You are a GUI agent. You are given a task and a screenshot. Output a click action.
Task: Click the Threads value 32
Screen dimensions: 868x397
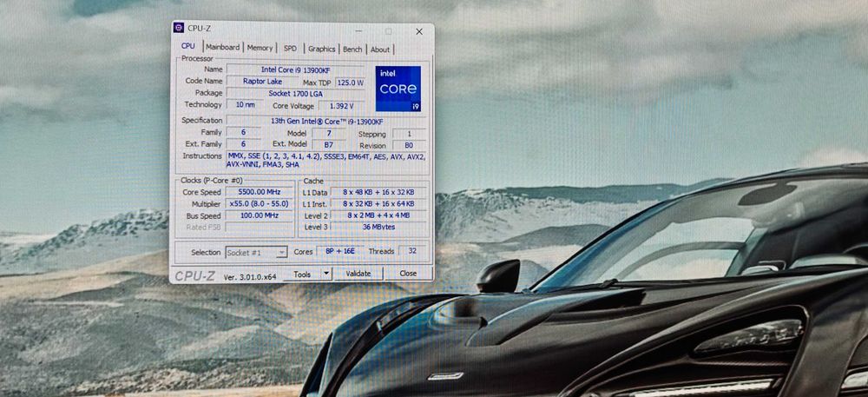[412, 251]
